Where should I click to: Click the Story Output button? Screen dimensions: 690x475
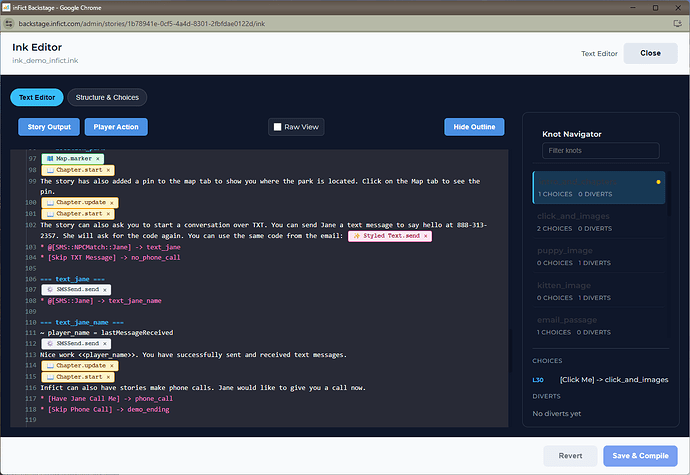click(49, 127)
